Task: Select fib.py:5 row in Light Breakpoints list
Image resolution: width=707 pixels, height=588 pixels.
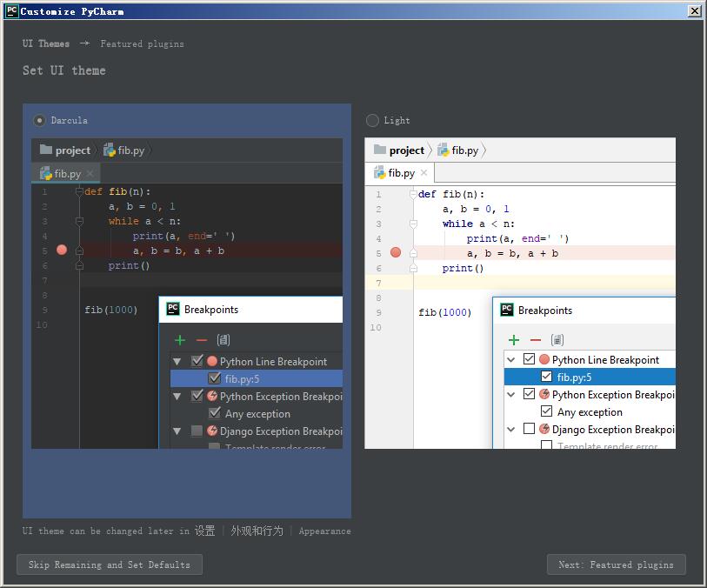Action: click(x=590, y=377)
